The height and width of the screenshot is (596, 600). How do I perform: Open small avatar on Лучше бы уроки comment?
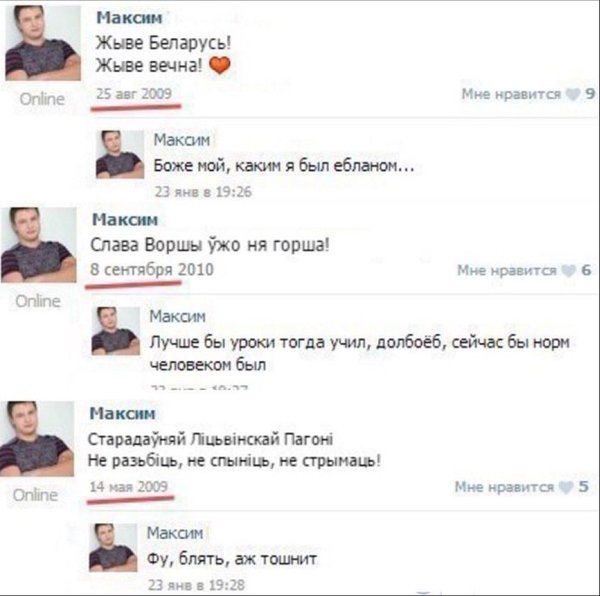(116, 331)
